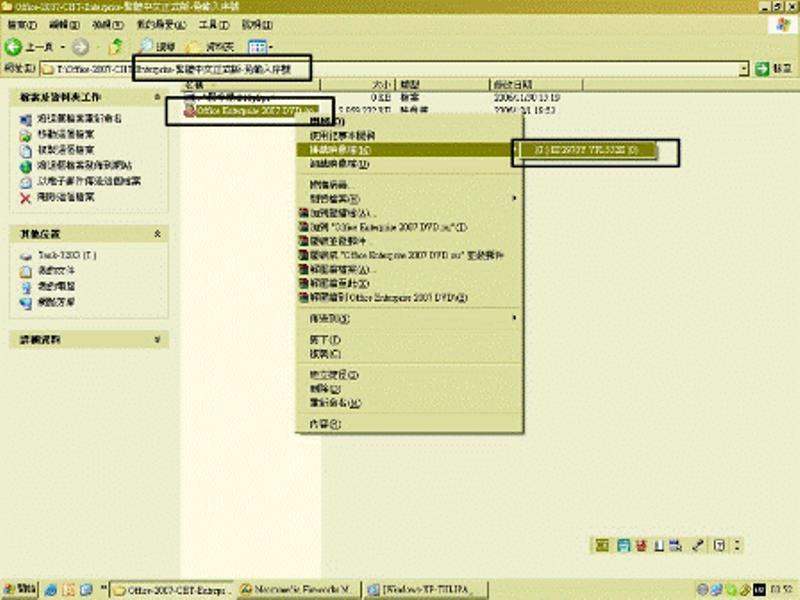800x600 pixels.
Task: Choose WinRAR Extract Here entry
Action: click(410, 283)
